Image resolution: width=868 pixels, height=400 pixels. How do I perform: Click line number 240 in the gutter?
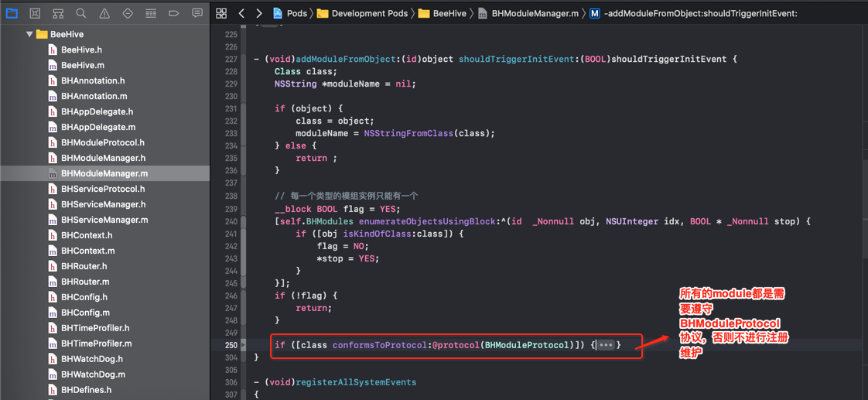click(x=231, y=221)
